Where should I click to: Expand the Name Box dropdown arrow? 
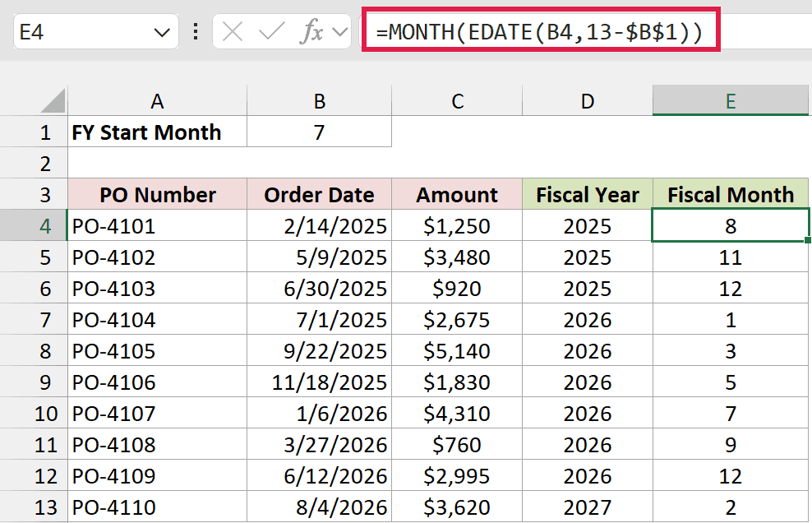tap(162, 33)
